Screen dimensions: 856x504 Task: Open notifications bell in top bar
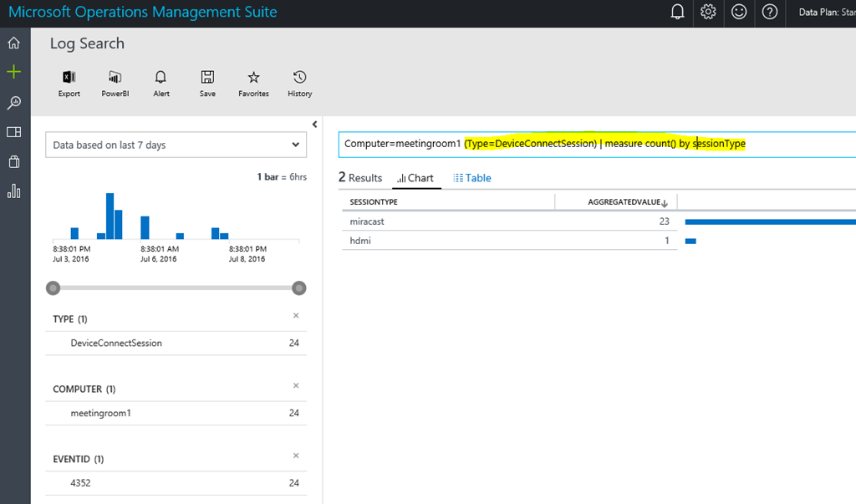678,12
